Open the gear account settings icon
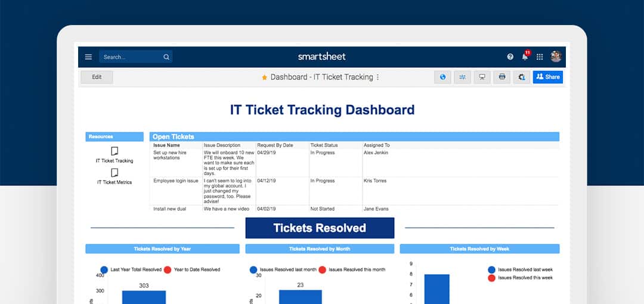Screen dimensions: 644x304 [x=522, y=77]
